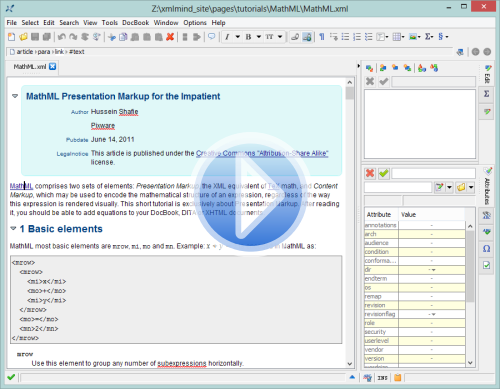Click the Undo arrow icon
This screenshot has width=500, height=389.
pyautogui.click(x=61, y=37)
